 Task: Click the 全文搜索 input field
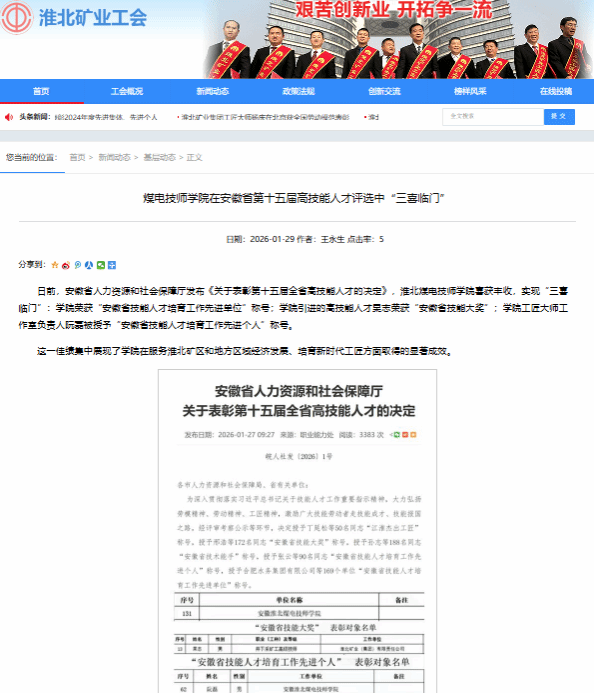pyautogui.click(x=493, y=117)
